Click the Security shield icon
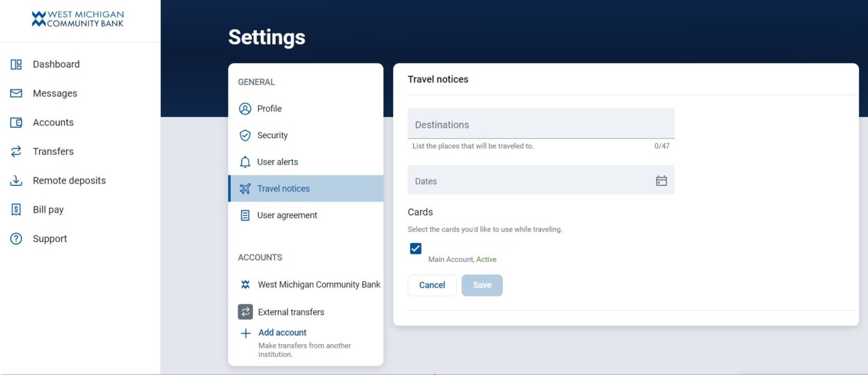 (245, 135)
